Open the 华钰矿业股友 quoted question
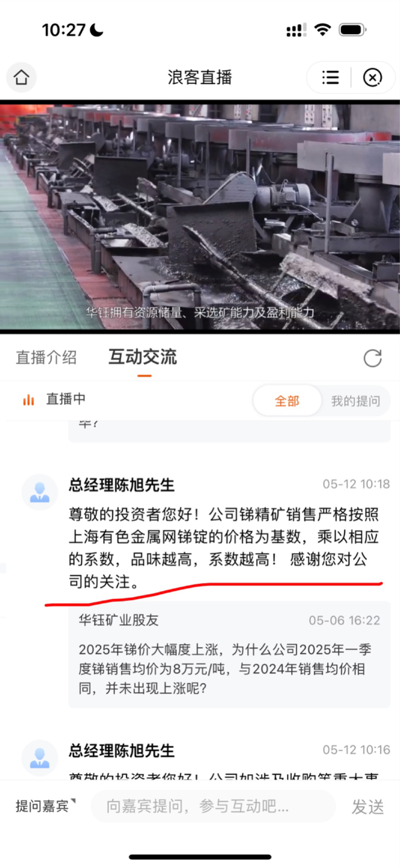This screenshot has width=400, height=868. point(229,655)
